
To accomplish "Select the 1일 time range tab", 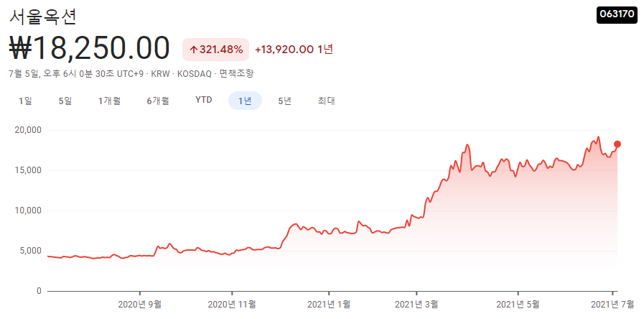I will 25,101.
